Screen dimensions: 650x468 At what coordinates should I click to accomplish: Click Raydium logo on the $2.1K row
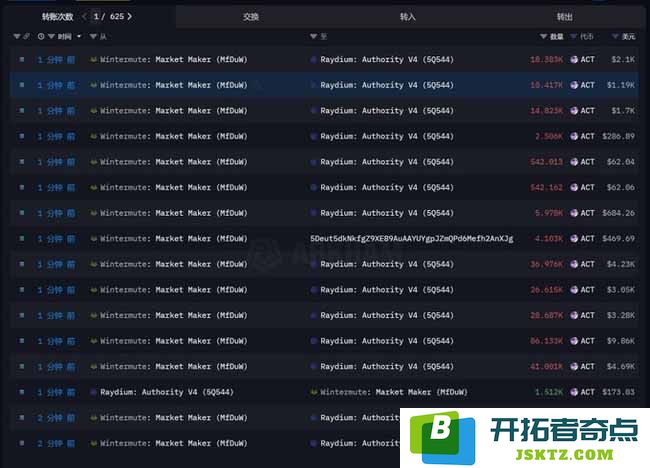pos(314,60)
